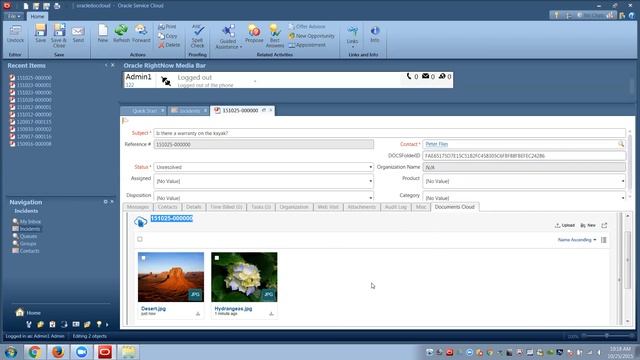Copy the incident record
640x360 pixels.
[168, 36]
